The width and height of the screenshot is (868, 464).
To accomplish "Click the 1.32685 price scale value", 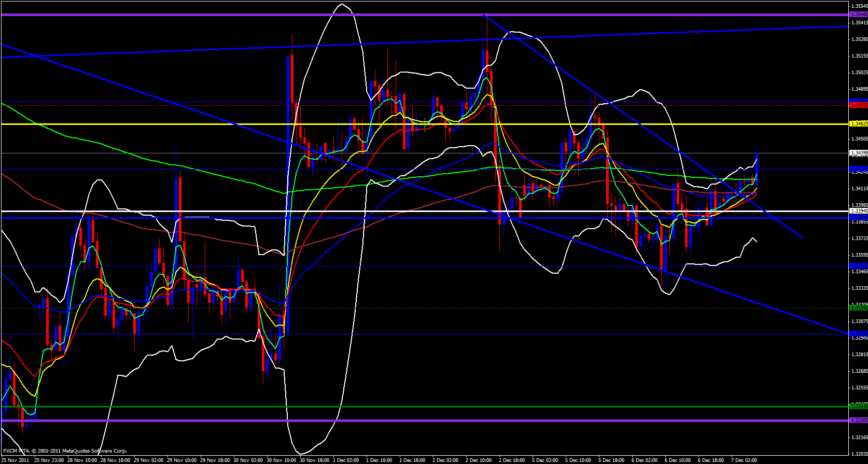I will tap(859, 371).
